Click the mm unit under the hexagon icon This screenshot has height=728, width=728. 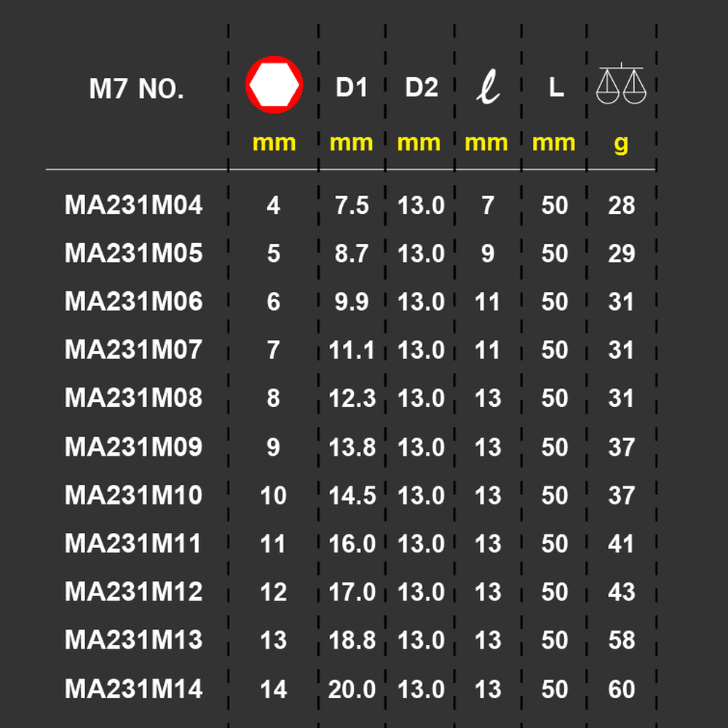coord(274,143)
